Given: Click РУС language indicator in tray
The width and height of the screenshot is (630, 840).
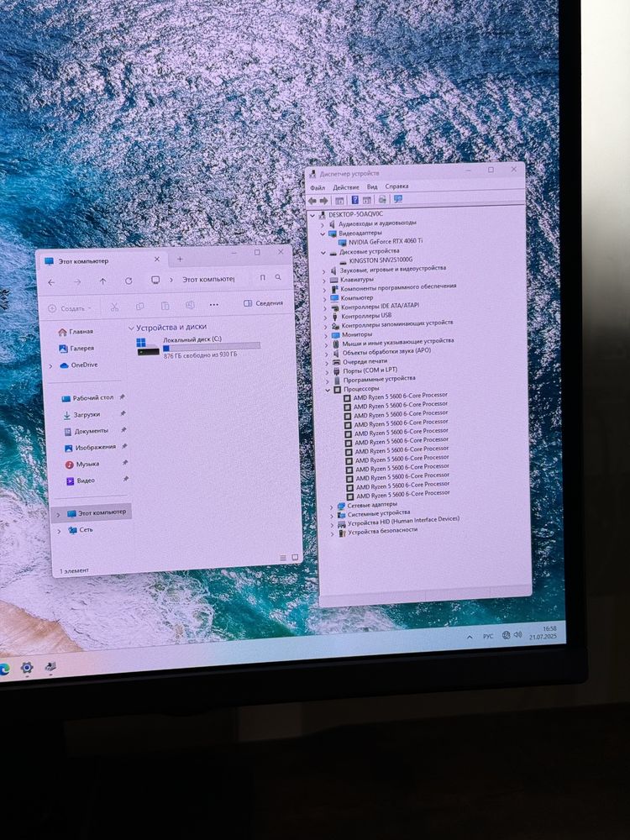Looking at the screenshot, I should [488, 637].
